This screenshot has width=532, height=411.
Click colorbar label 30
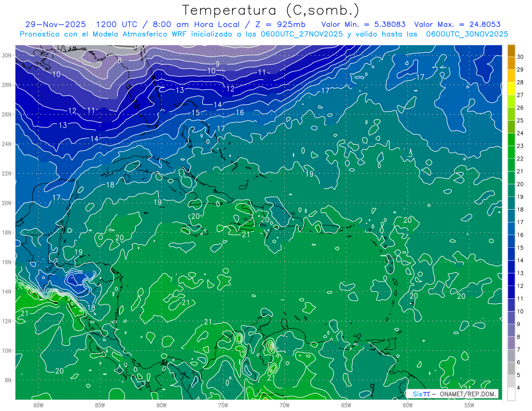(x=520, y=57)
